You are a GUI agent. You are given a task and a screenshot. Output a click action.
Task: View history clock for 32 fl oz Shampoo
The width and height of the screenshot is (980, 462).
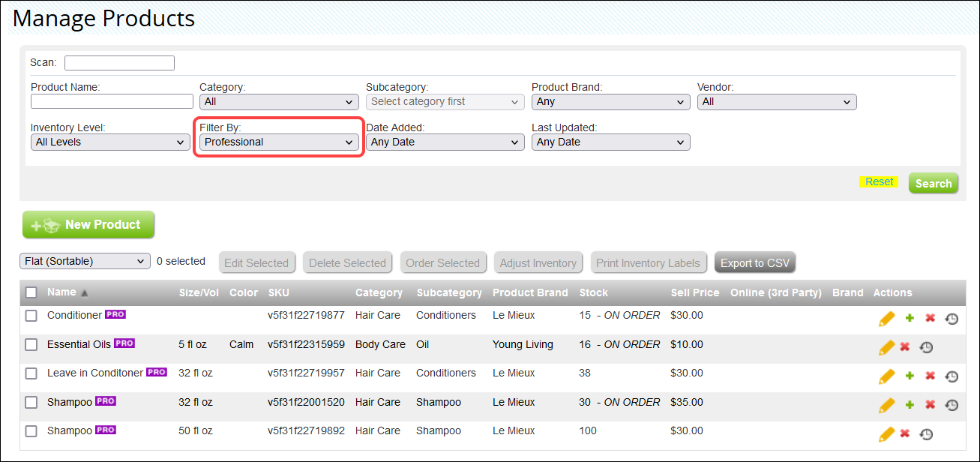click(952, 405)
